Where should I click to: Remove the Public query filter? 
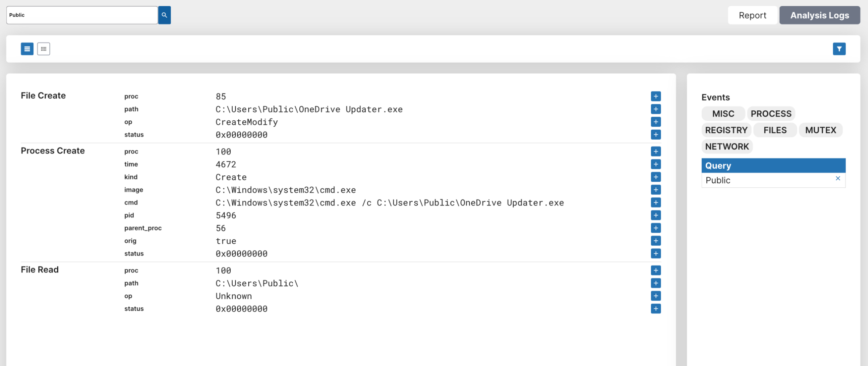pyautogui.click(x=838, y=179)
